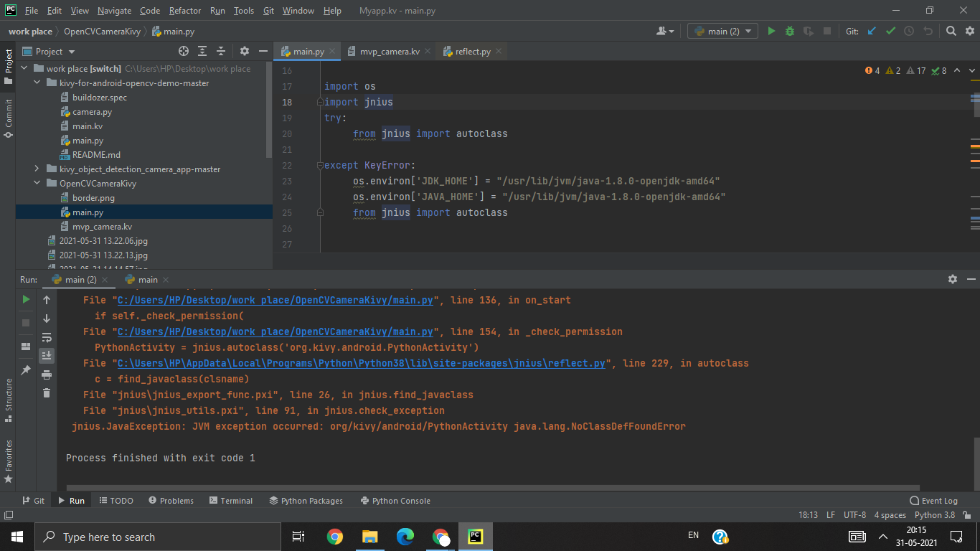Expand the kivy_object_detection_camera_app-master folder
980x551 pixels.
click(x=35, y=169)
